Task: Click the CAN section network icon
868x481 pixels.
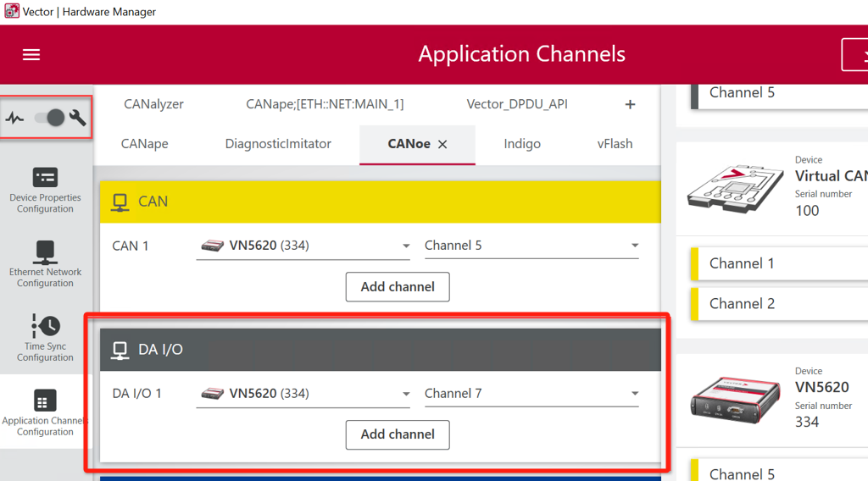Action: (x=120, y=202)
